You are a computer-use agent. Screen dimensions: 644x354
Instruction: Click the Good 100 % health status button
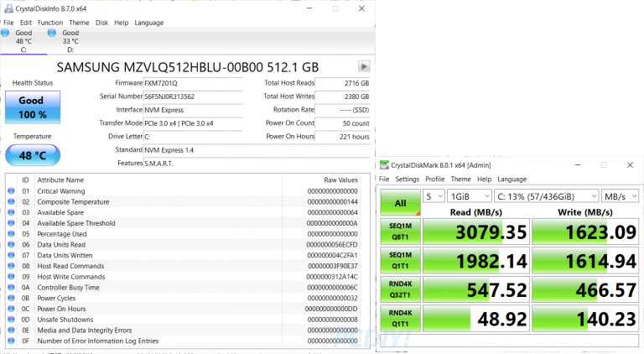[33, 107]
